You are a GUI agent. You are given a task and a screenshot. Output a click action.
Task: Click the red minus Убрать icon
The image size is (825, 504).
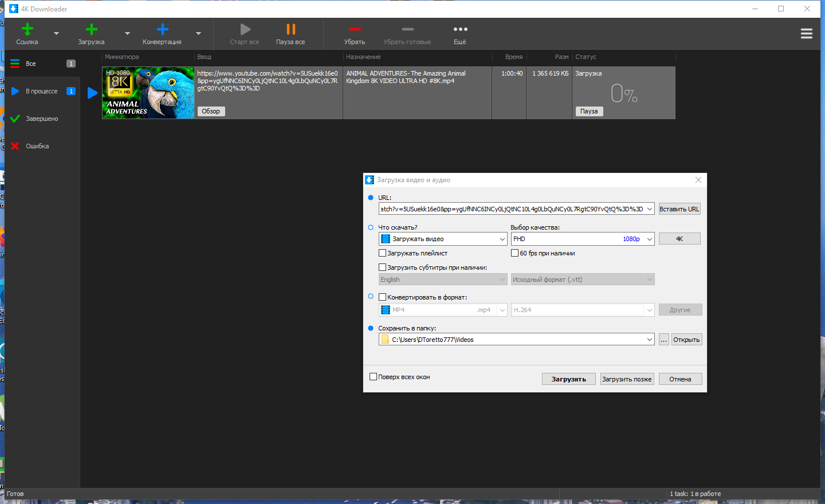355,29
